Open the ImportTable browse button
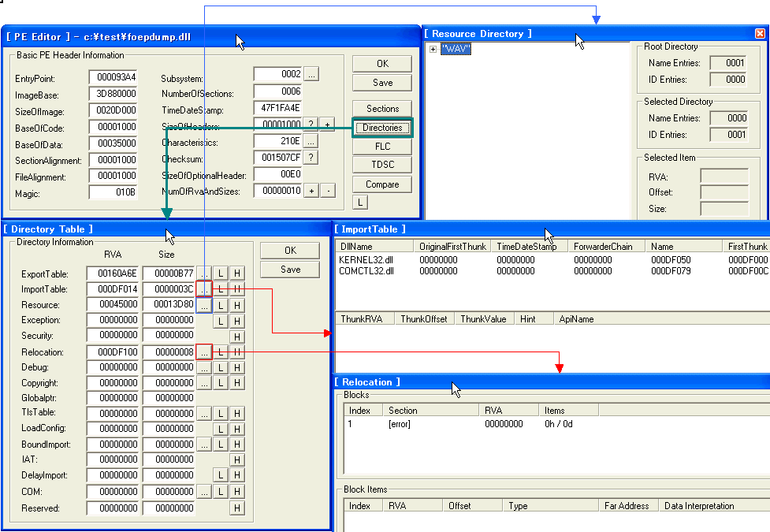770x532 pixels. [204, 289]
